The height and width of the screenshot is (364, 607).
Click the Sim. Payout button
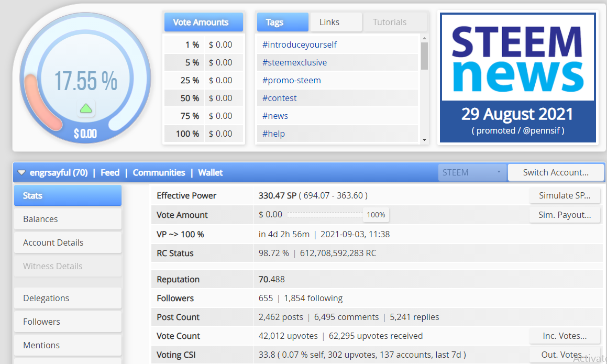[x=565, y=215]
